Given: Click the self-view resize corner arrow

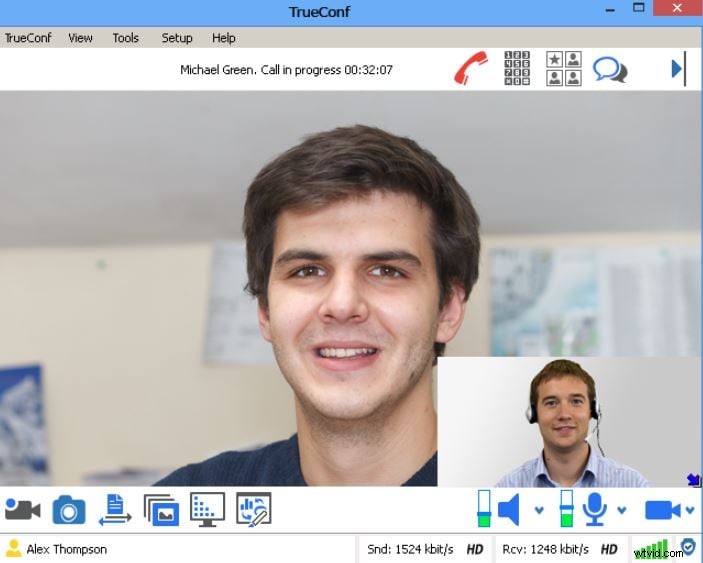Looking at the screenshot, I should point(694,480).
